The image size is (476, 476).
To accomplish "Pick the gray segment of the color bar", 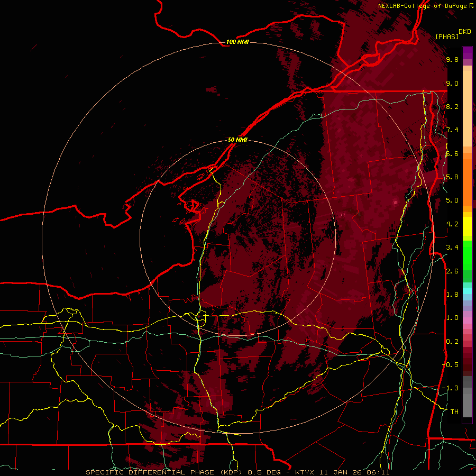I will point(467,398).
